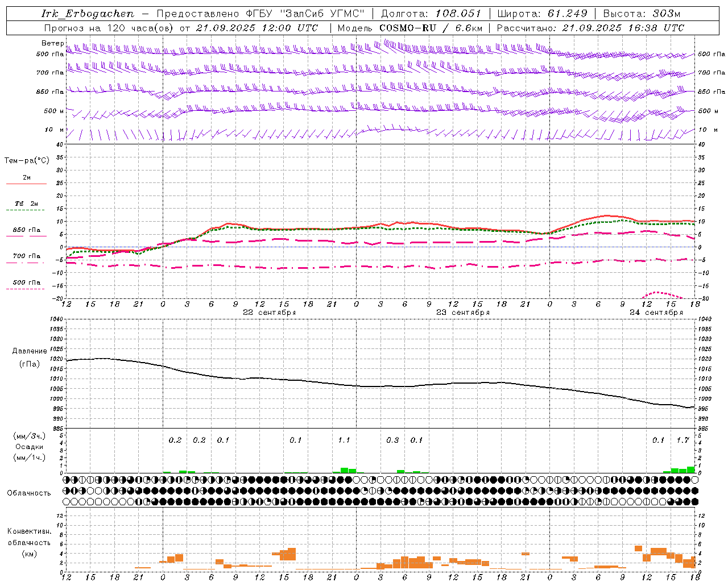Click the '(мм/3ч.)' precipitation unit label
The image size is (728, 582).
click(x=30, y=436)
